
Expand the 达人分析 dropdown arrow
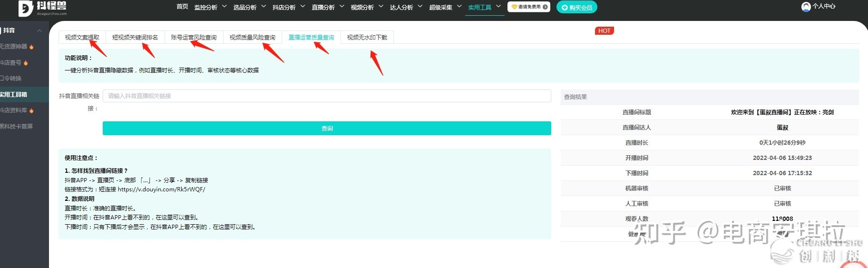420,7
